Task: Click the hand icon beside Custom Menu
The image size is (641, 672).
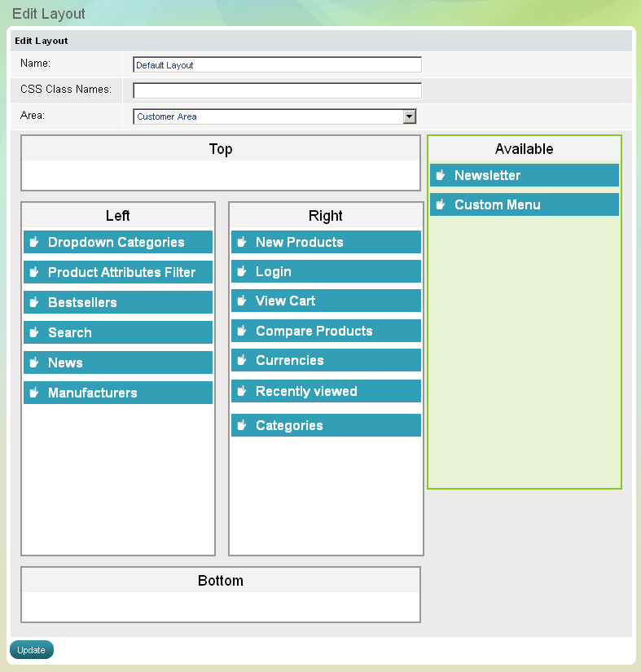Action: [441, 204]
